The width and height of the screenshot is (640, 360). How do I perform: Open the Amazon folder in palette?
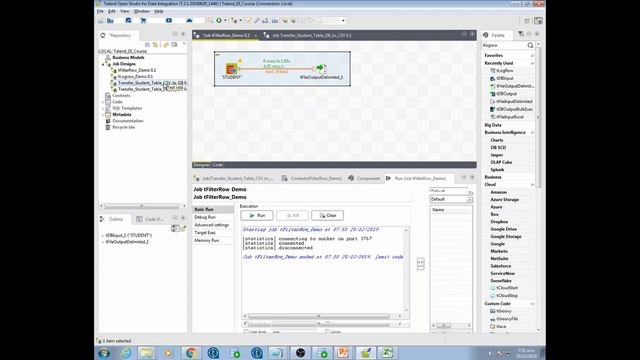coord(498,192)
